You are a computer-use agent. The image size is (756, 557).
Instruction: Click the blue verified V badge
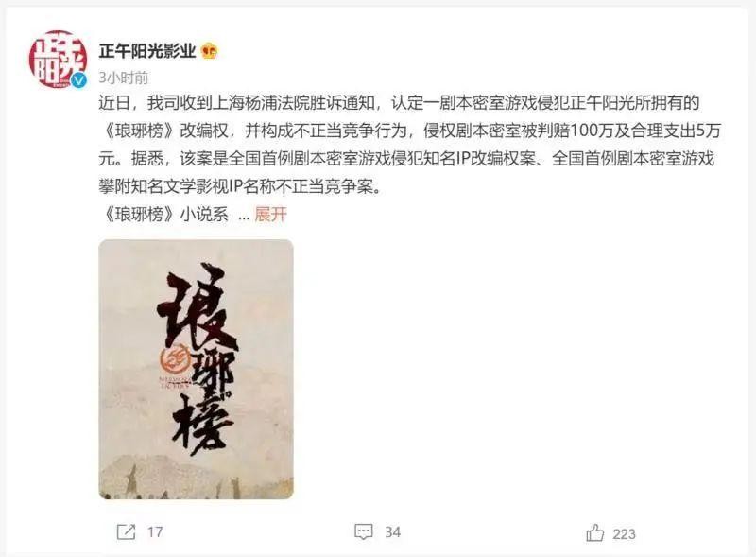[79, 80]
